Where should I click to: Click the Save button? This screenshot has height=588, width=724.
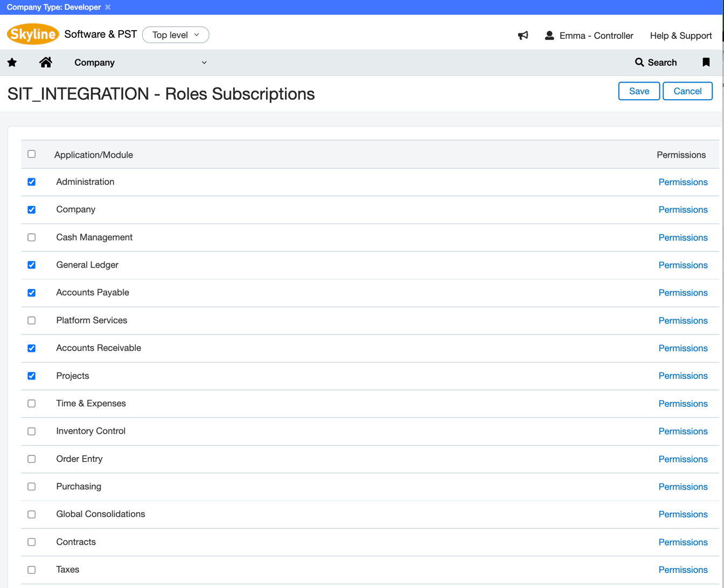coord(639,91)
